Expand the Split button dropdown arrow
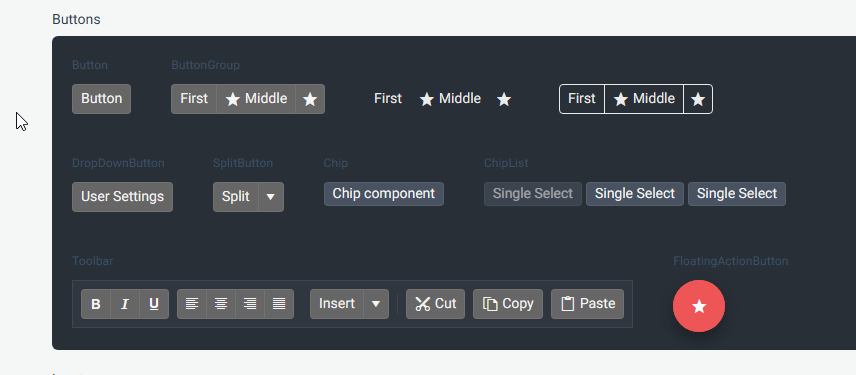 click(x=271, y=197)
